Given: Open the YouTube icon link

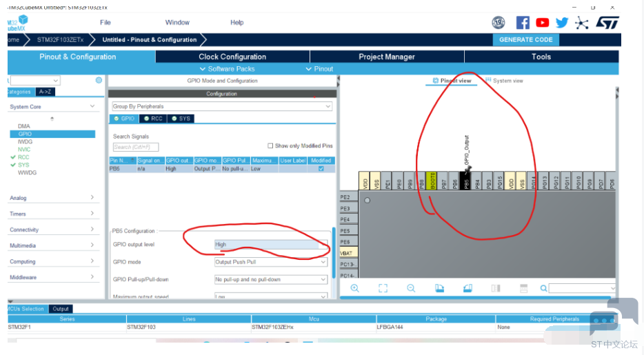Looking at the screenshot, I should tap(542, 23).
